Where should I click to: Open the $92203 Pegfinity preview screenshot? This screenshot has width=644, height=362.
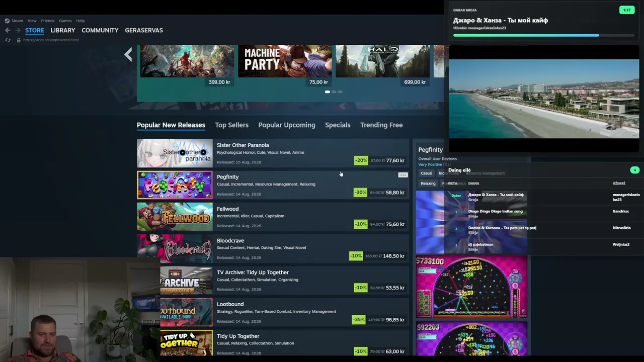click(x=471, y=338)
